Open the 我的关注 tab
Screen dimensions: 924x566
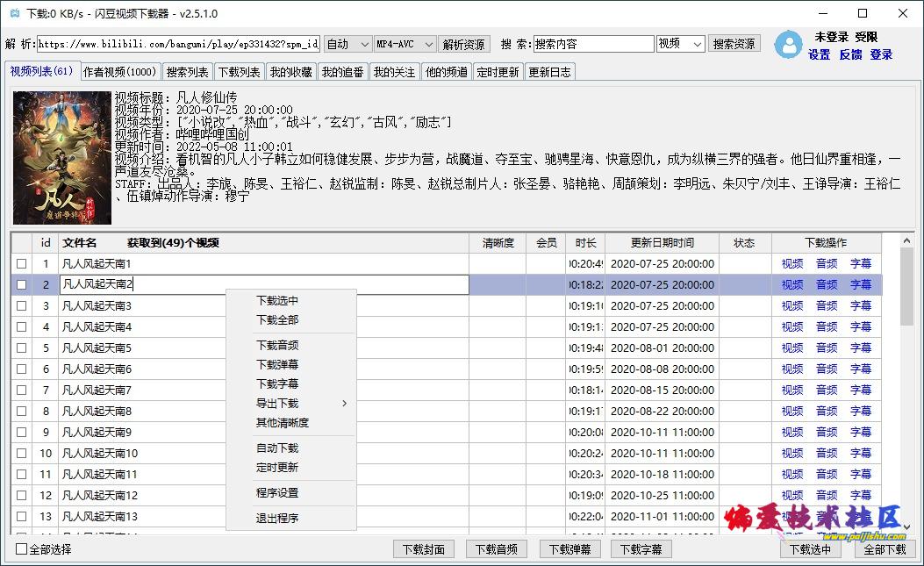tap(394, 72)
